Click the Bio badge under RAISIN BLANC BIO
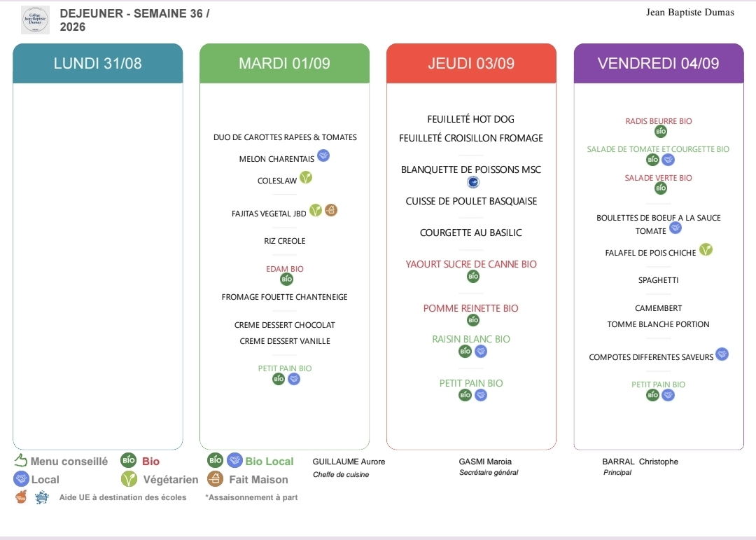 point(465,352)
